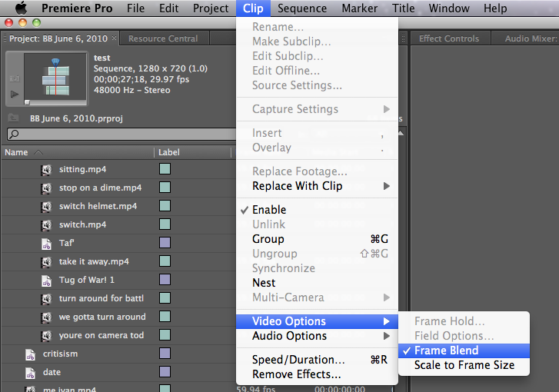
Task: Click the title icon for Tug of War! 1
Action: [x=46, y=281]
